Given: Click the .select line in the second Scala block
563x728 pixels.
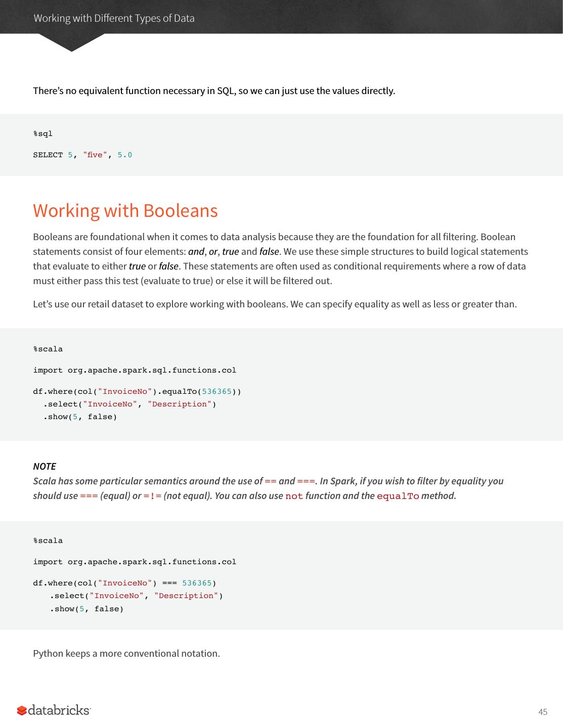Looking at the screenshot, I should coord(136,596).
